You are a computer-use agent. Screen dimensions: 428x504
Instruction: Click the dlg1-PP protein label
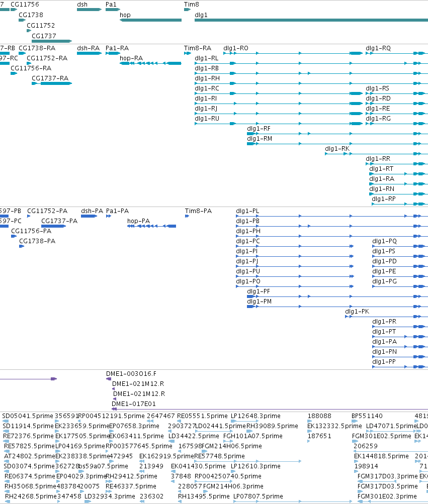[x=384, y=362]
